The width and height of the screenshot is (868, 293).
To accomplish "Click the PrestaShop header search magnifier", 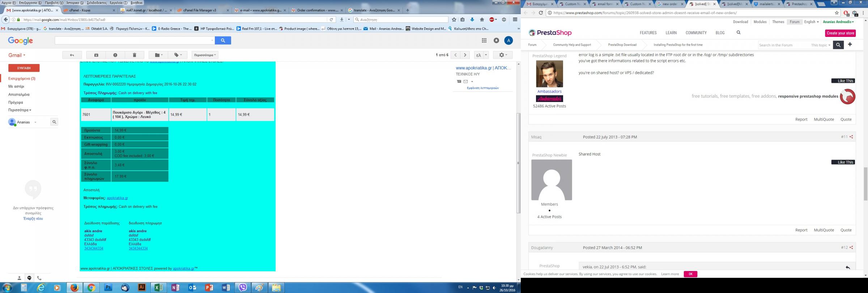I will pos(739,33).
